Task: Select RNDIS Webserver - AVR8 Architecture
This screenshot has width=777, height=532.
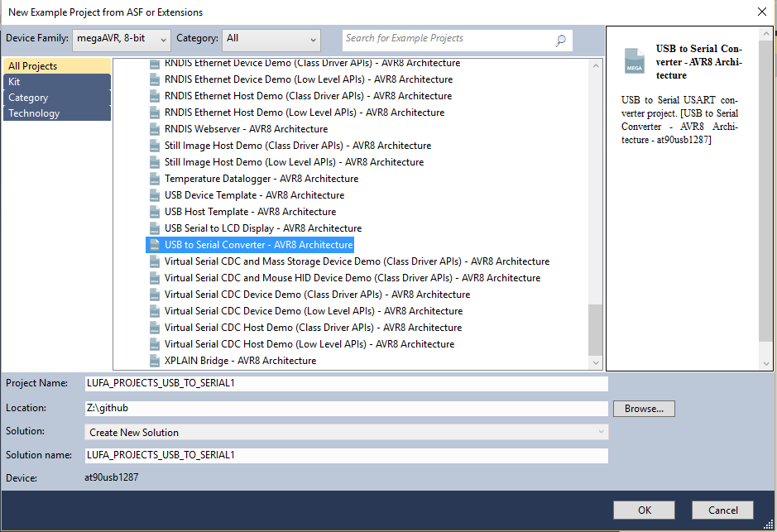Action: pyautogui.click(x=247, y=129)
